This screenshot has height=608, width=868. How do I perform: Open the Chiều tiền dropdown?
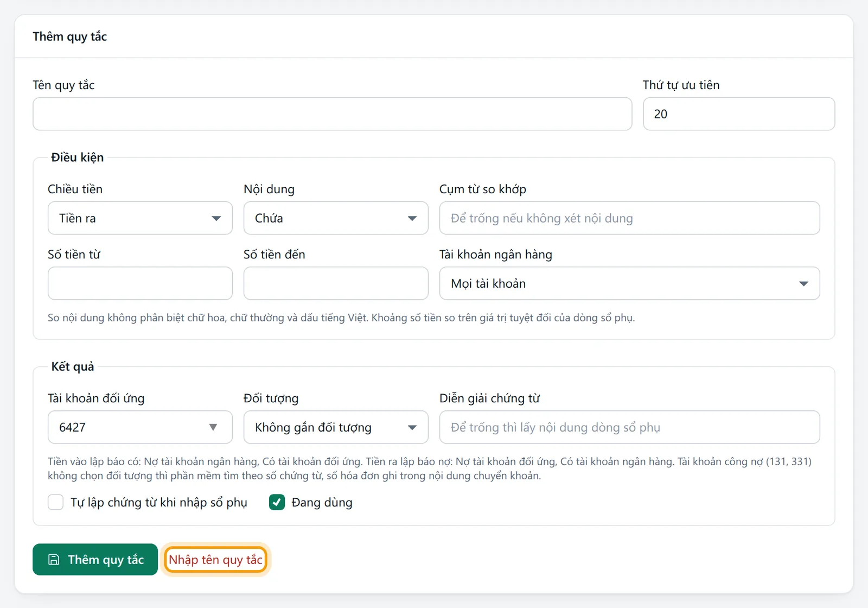coord(140,218)
